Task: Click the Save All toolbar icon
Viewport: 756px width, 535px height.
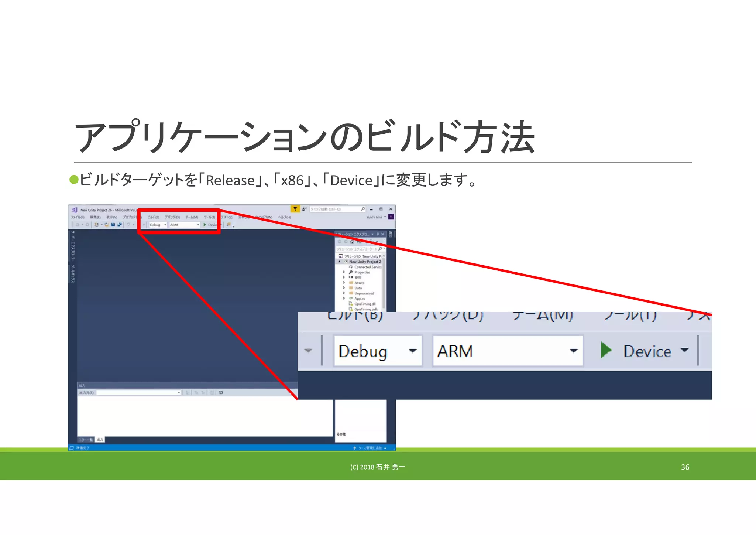Action: click(119, 225)
